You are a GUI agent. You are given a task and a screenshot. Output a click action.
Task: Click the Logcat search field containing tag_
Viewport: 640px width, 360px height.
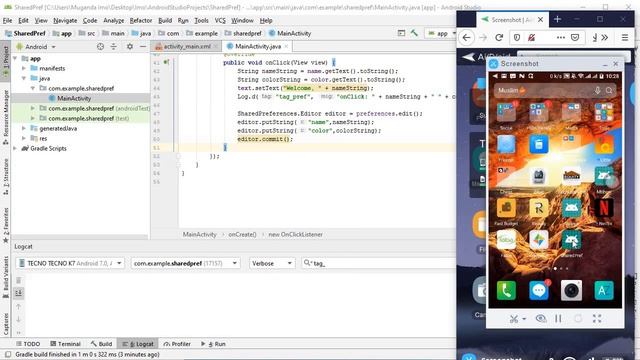(380, 263)
